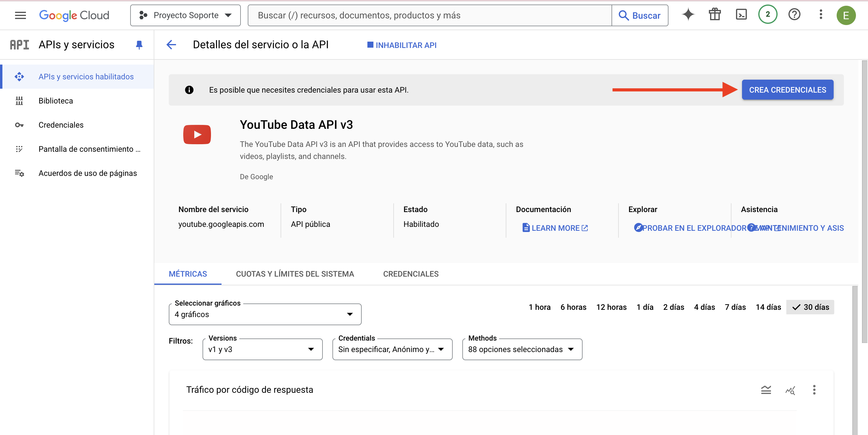Click the consent screen icon in sidebar
Viewport: 868px width, 435px height.
click(x=19, y=149)
